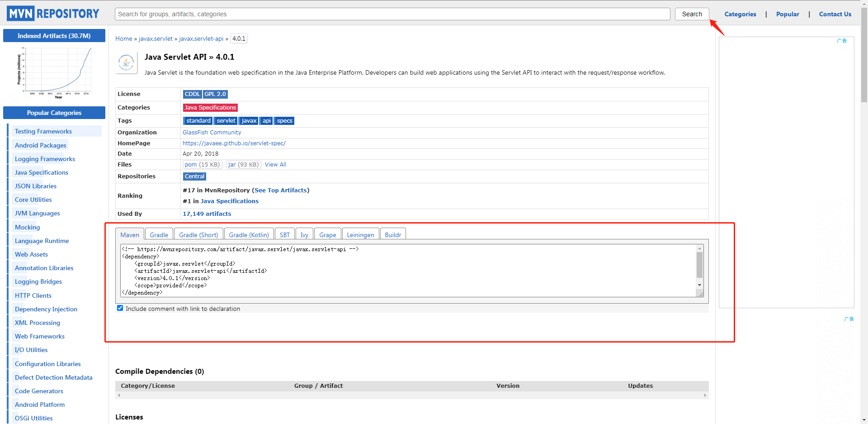Open Web Assets category
868x424 pixels.
click(31, 254)
